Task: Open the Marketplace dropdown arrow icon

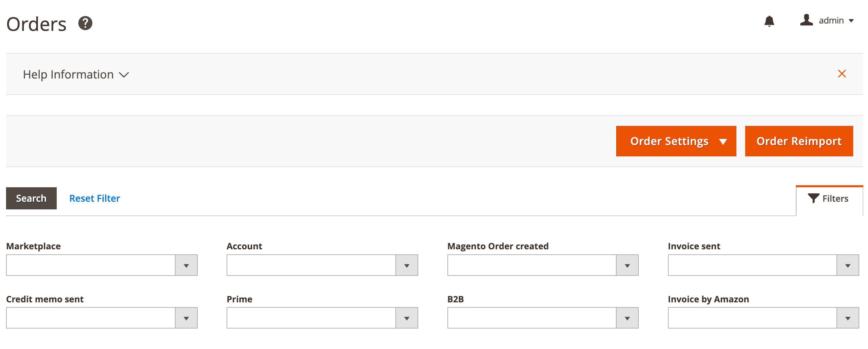Action: point(186,265)
